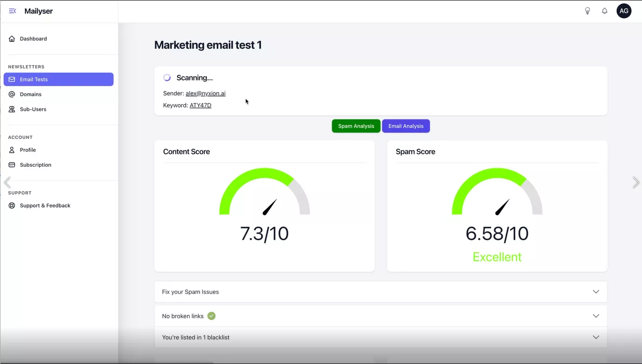Click the sender email alex@nyxion.ai link

tap(205, 93)
